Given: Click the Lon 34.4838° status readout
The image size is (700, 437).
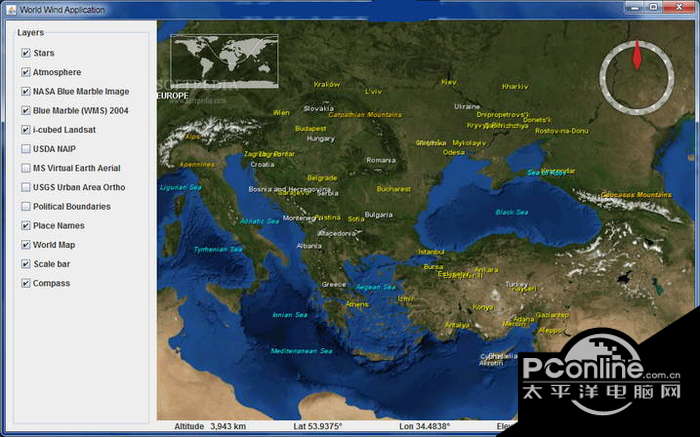Looking at the screenshot, I should (x=425, y=426).
